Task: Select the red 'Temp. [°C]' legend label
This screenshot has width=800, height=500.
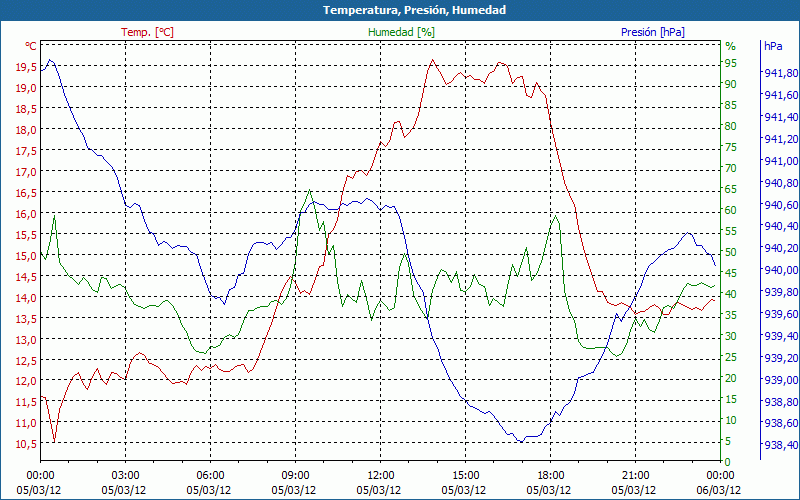Action: coord(147,32)
